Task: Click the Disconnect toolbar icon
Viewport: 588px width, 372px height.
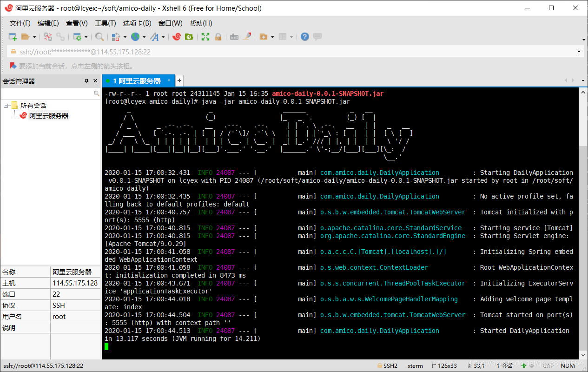Action: coord(48,37)
